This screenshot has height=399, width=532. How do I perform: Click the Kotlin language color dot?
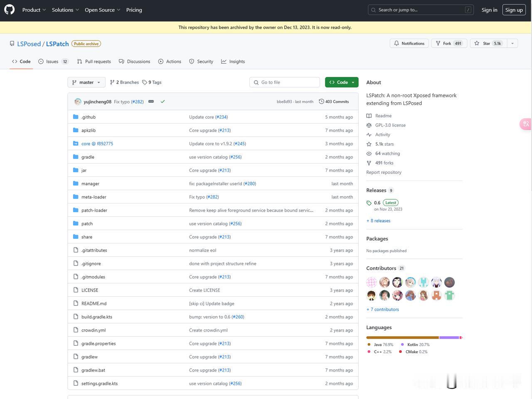pos(402,344)
